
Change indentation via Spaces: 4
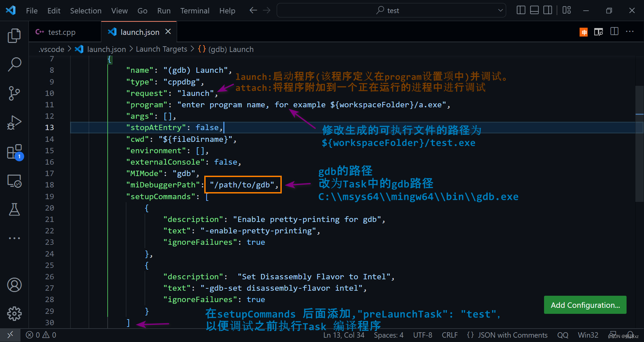(x=389, y=335)
